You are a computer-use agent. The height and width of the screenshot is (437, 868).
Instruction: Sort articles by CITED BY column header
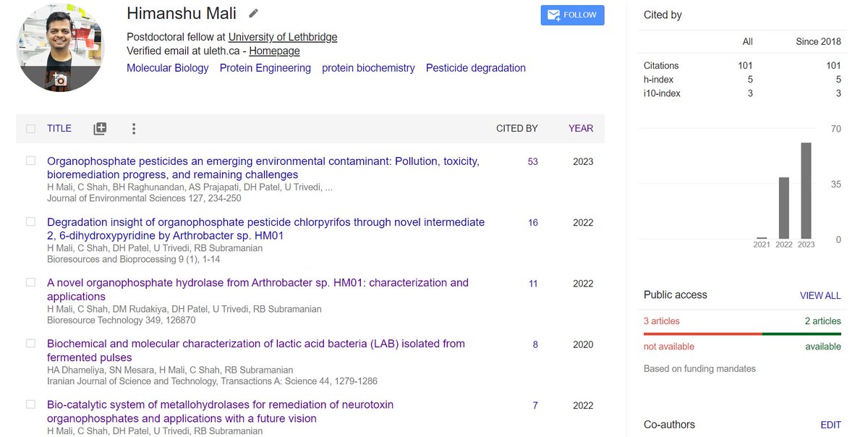(x=516, y=128)
